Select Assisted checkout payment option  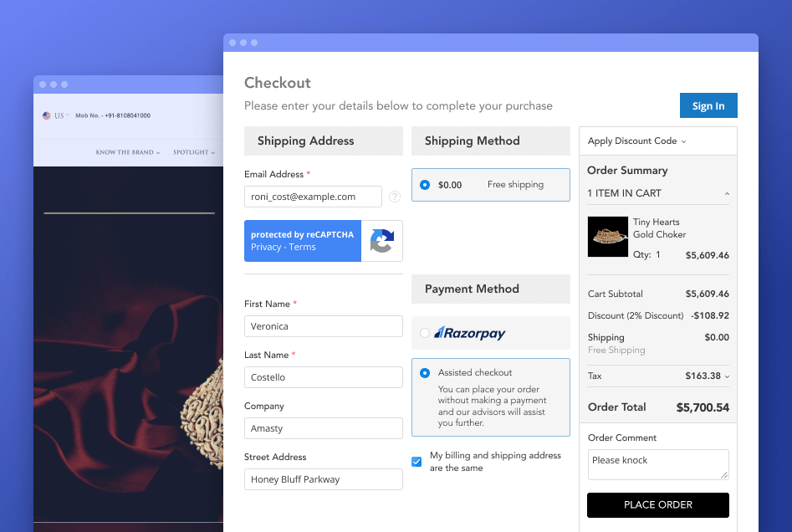click(425, 373)
